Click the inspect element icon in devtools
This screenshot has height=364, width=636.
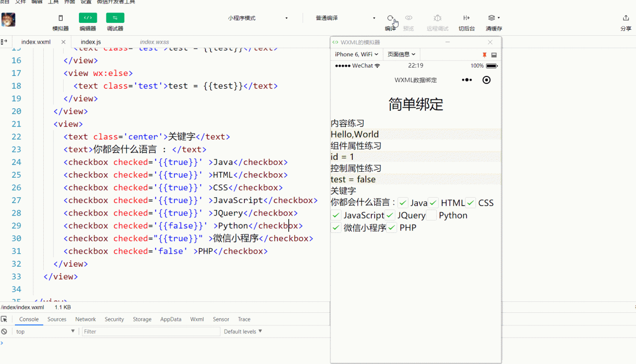pyautogui.click(x=4, y=319)
